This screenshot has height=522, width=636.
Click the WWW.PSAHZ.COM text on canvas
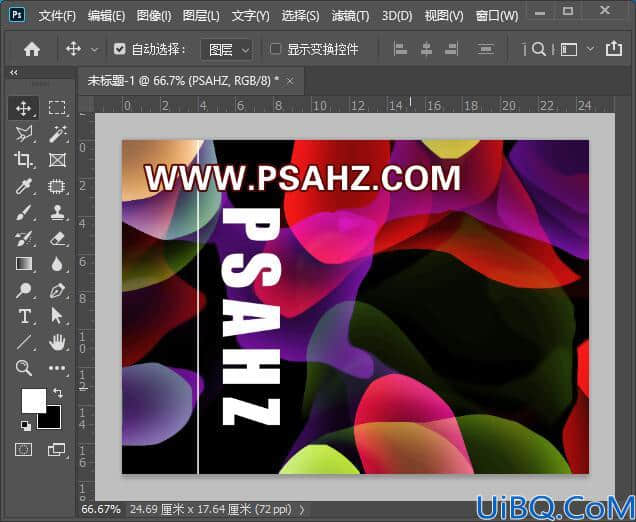[303, 178]
